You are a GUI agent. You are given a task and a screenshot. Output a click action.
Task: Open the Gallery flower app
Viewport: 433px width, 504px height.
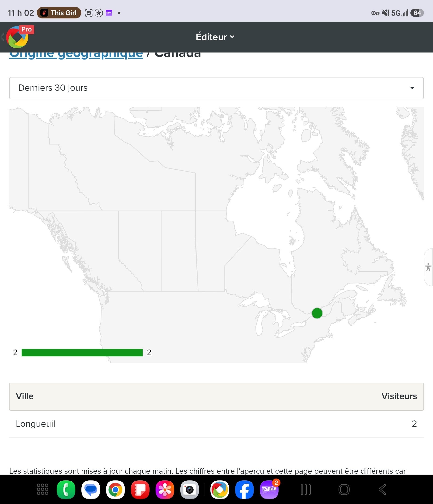click(165, 490)
